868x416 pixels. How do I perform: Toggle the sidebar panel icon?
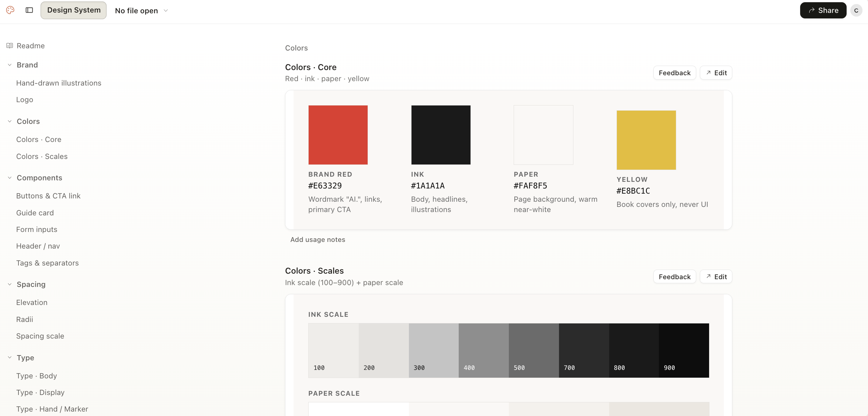click(x=29, y=10)
